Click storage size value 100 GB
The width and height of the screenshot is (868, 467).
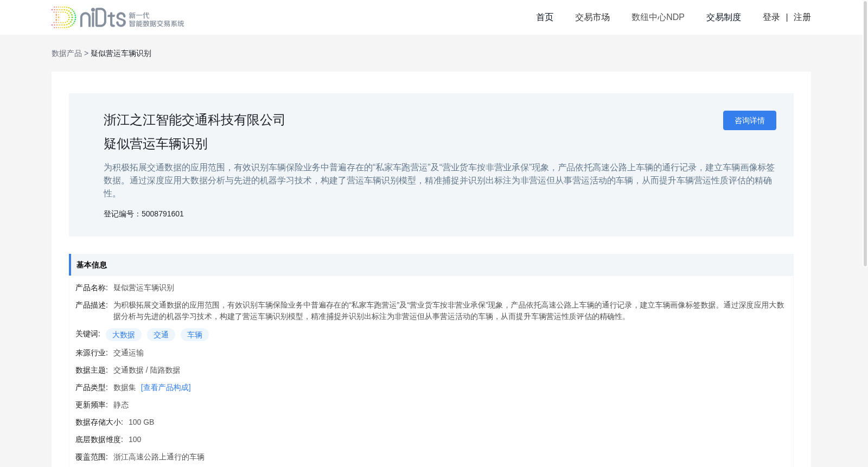click(x=141, y=422)
